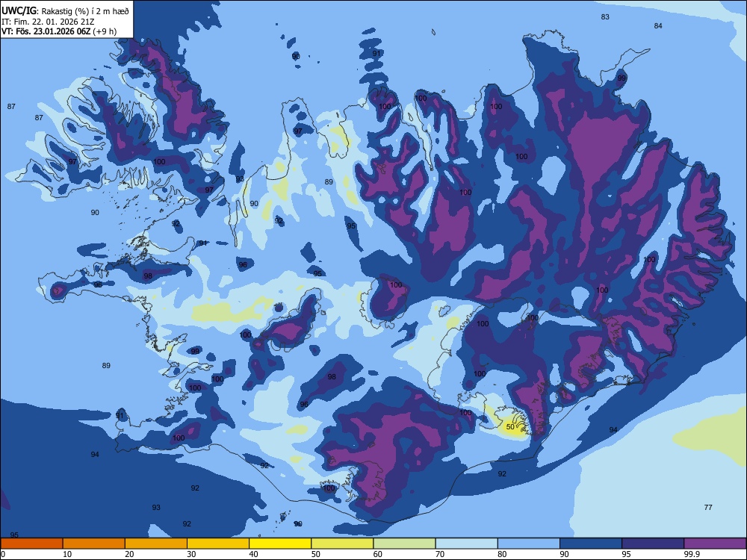The width and height of the screenshot is (747, 560).
Task: Click the '40' legend tick label
Action: 253,554
